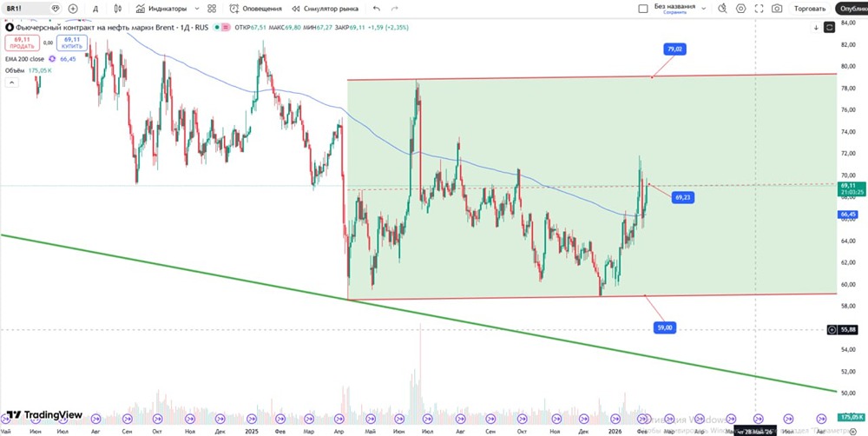Toggle the pink data mode badge
Viewport: 868px width, 436px height.
226,27
